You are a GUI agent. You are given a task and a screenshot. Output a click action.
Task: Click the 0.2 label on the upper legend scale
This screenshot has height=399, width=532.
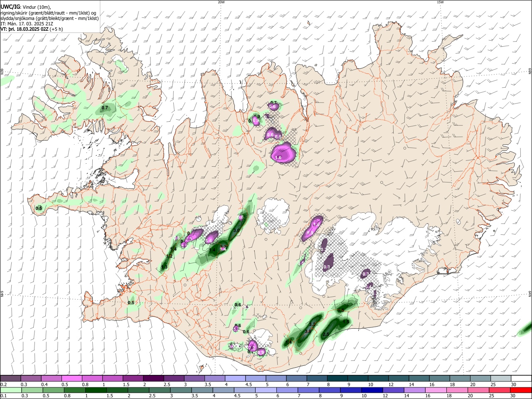point(3,384)
